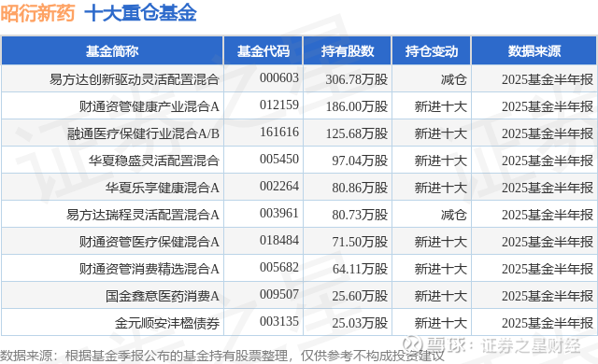
Task: Click the Xueqiu snowball logo icon
Action: pos(413,344)
